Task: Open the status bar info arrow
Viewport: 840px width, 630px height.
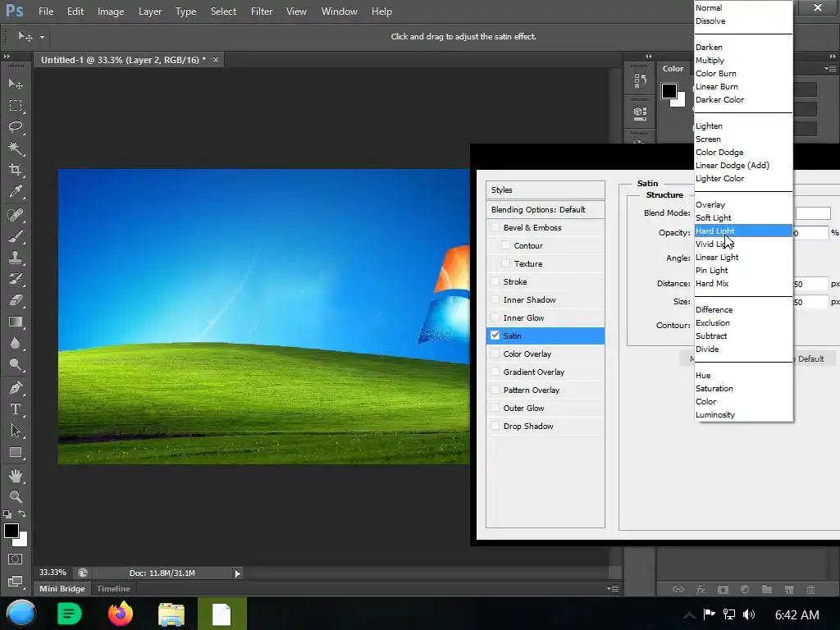Action: pos(237,573)
